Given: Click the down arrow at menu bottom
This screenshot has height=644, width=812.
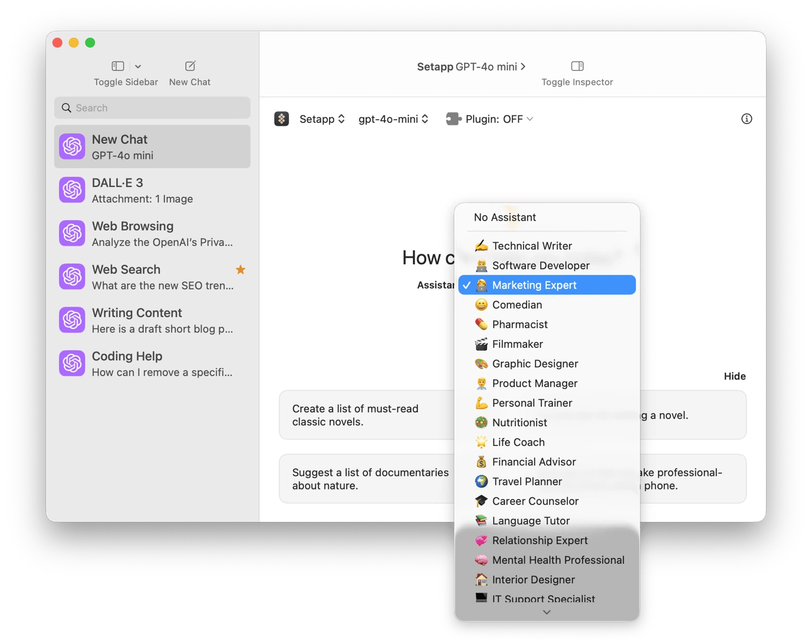Looking at the screenshot, I should pos(547,612).
